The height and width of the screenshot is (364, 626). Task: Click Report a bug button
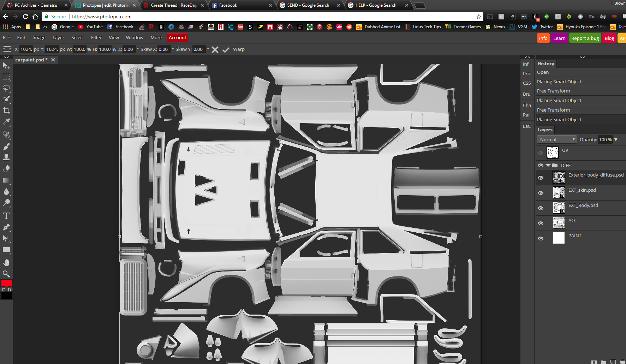point(585,38)
